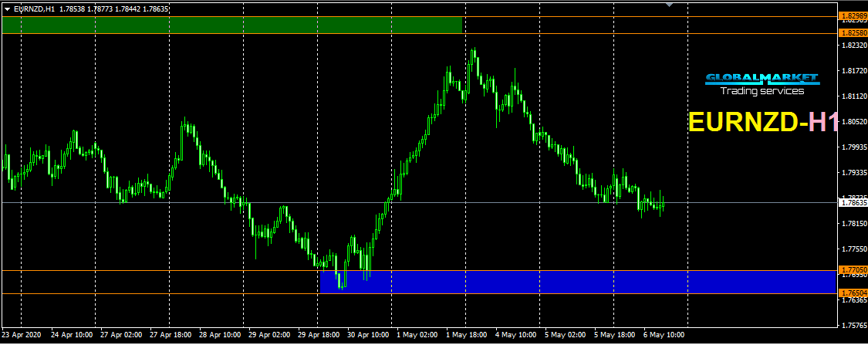
Task: Click the 30 Apr 10:00 time label
Action: pyautogui.click(x=368, y=335)
